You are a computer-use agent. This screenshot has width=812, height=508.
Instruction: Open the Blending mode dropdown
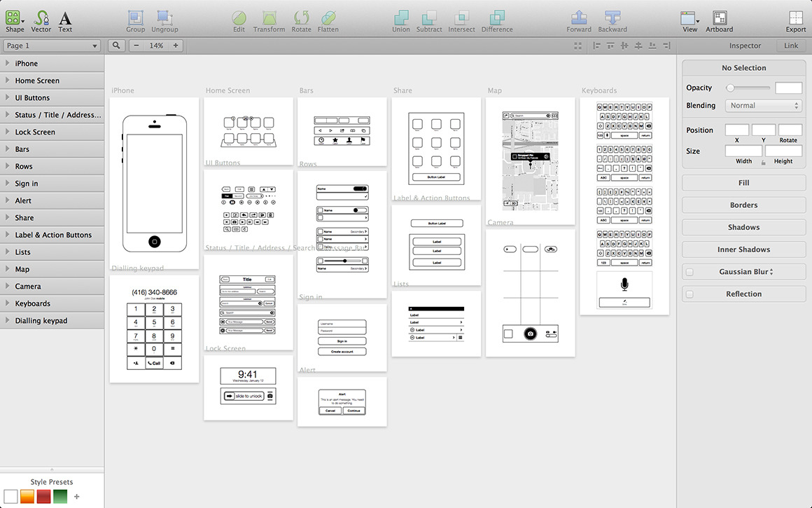click(x=764, y=106)
